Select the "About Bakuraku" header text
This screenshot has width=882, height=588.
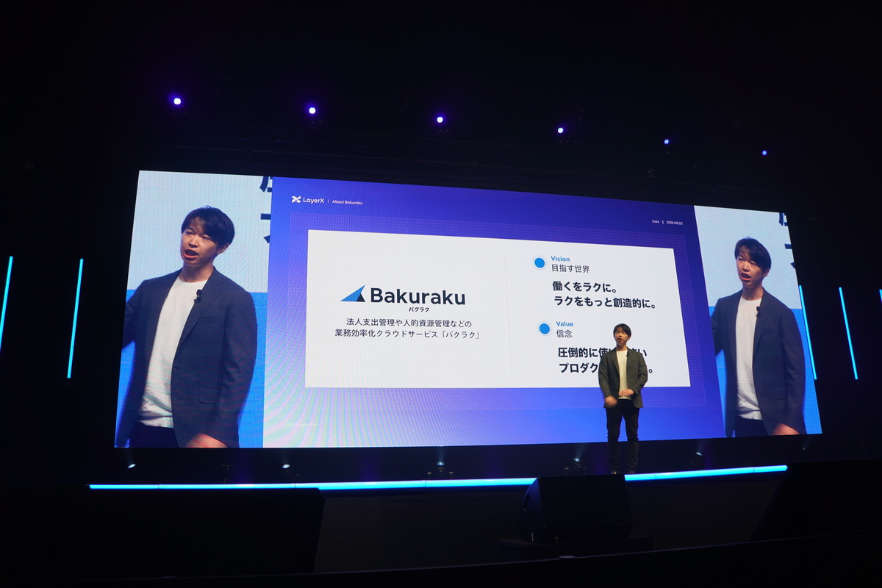click(x=347, y=202)
